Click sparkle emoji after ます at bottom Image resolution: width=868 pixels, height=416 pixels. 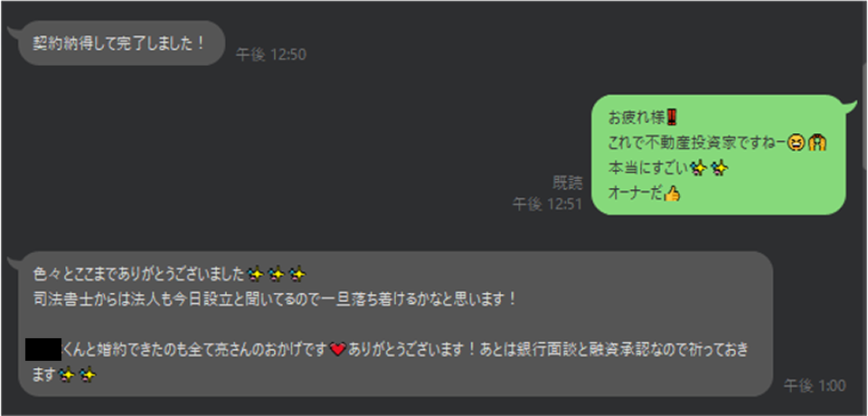click(x=78, y=375)
